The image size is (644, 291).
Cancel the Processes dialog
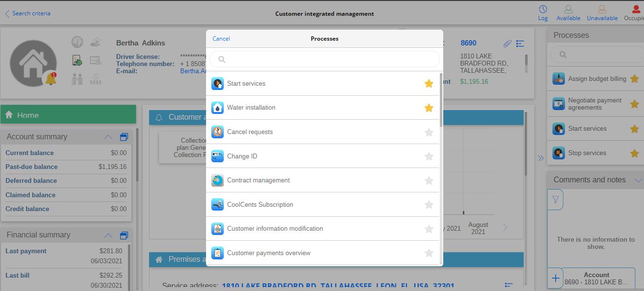click(x=221, y=39)
